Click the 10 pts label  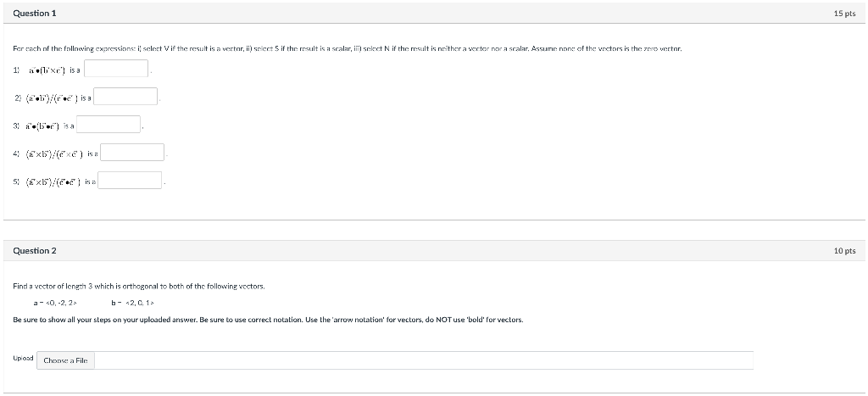[844, 251]
